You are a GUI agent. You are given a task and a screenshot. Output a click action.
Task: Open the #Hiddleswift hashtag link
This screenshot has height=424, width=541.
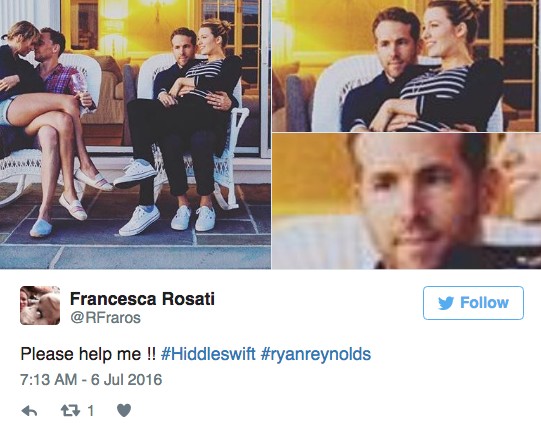(208, 354)
